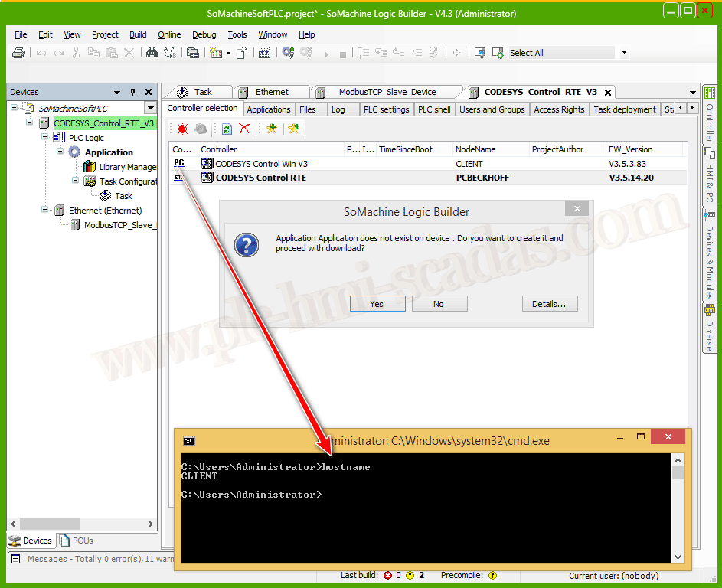Switch to the PLC settings tab
Screen dimensions: 722x588
(386, 109)
